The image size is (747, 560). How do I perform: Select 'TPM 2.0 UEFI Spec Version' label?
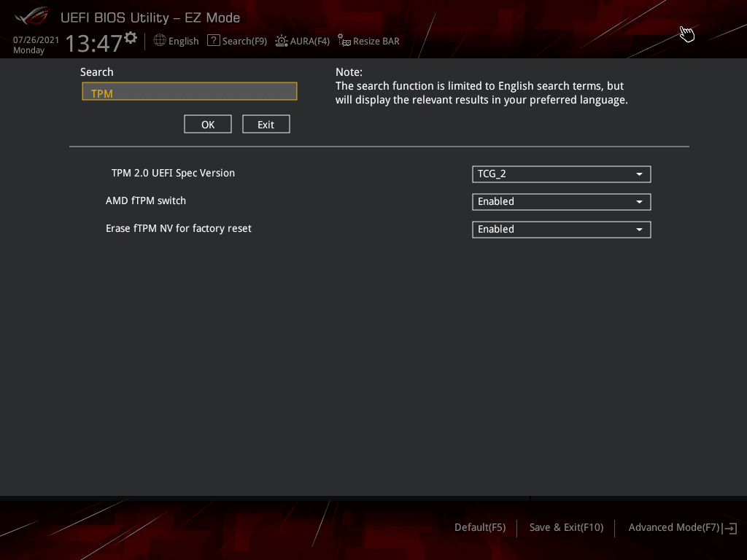click(x=173, y=174)
